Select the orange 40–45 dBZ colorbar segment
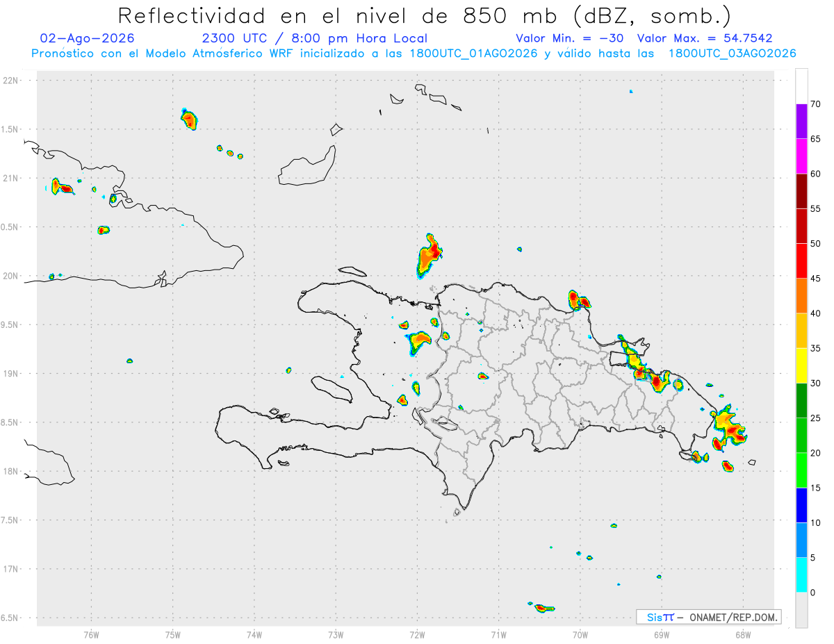834x644 pixels. (801, 296)
